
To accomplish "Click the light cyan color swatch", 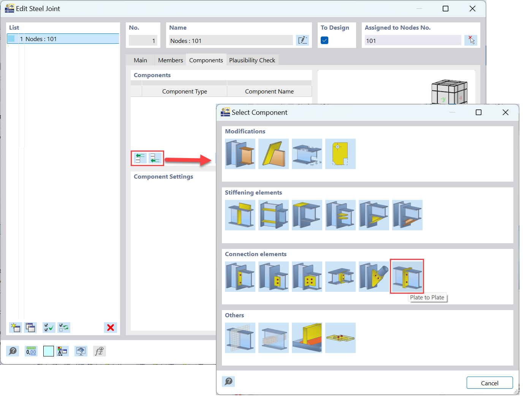I will point(49,351).
